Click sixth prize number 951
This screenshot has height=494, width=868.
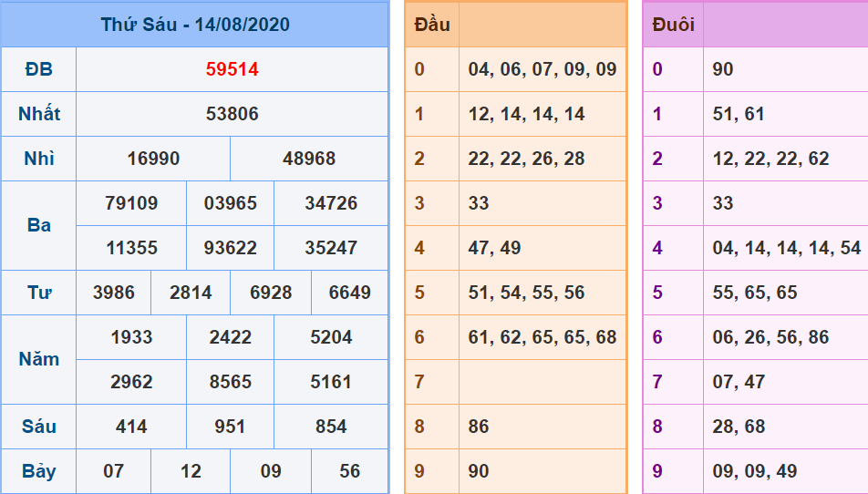(231, 427)
